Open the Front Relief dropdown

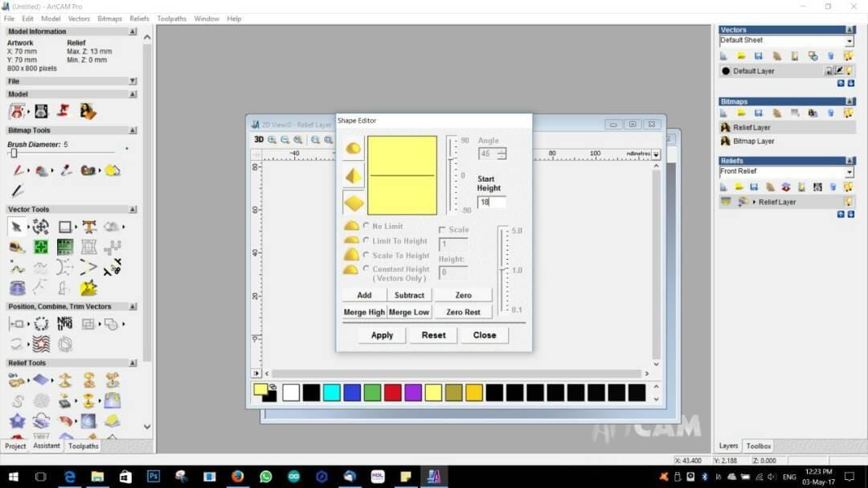click(850, 172)
